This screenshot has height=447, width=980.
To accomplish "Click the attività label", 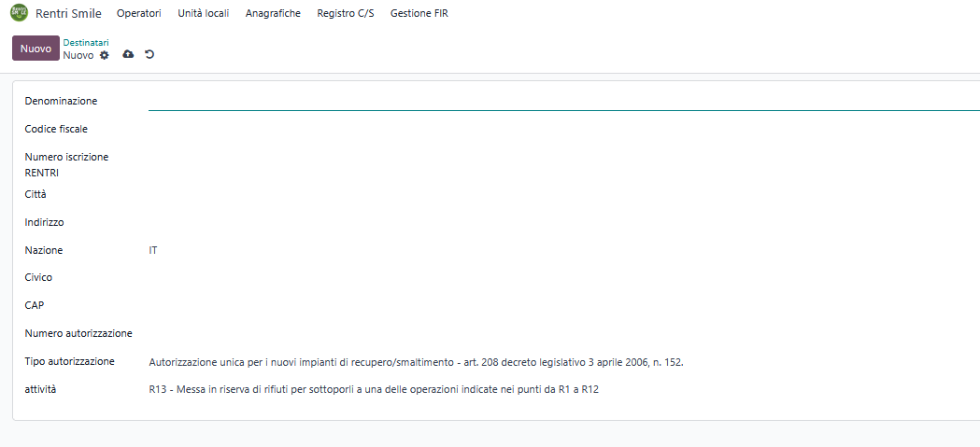I will tap(40, 389).
